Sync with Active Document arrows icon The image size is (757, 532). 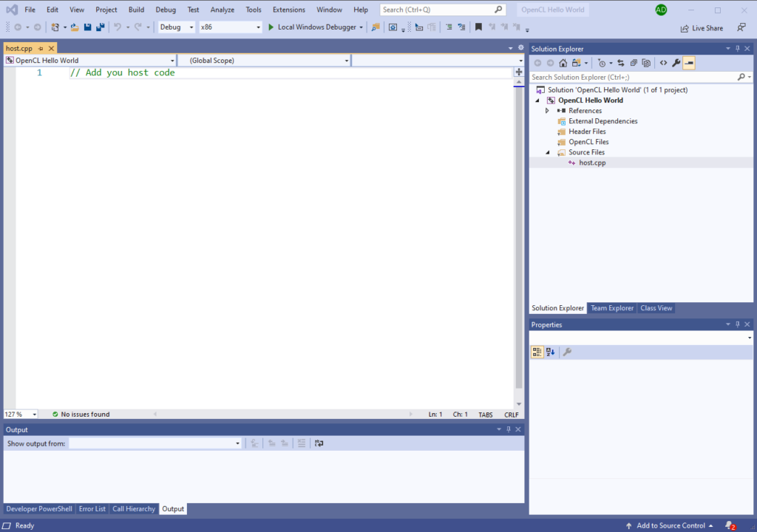621,63
